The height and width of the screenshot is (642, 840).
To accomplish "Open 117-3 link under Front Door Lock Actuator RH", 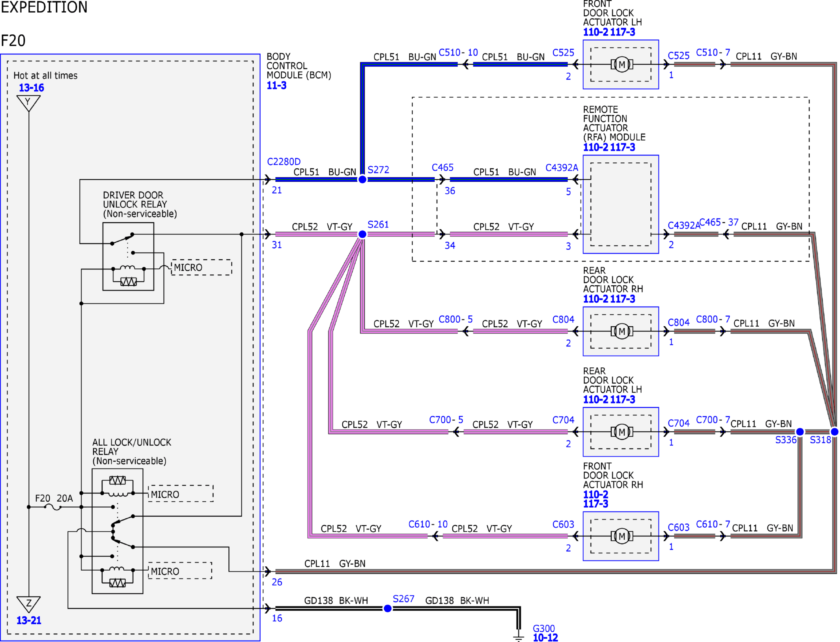I will tap(595, 504).
